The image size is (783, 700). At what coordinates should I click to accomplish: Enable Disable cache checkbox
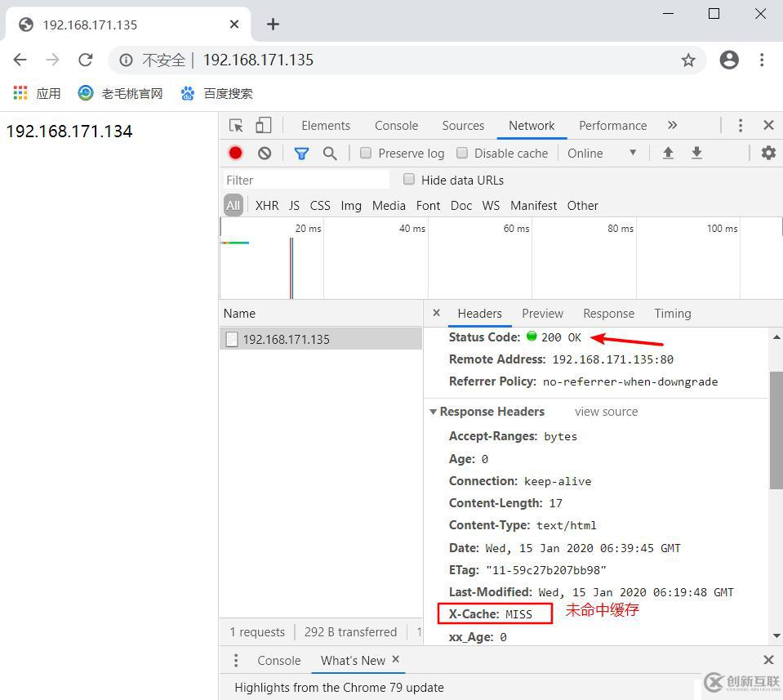(462, 153)
